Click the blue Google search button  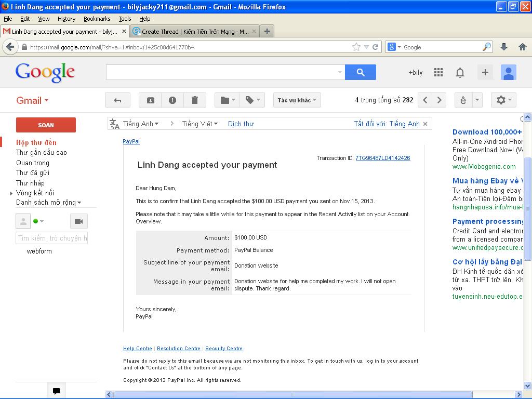[361, 72]
